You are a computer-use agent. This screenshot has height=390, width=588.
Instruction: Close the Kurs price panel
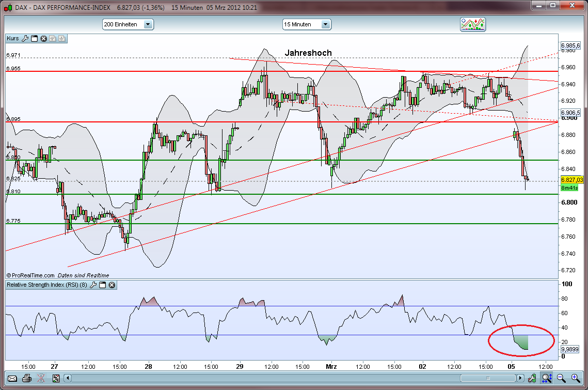44,38
